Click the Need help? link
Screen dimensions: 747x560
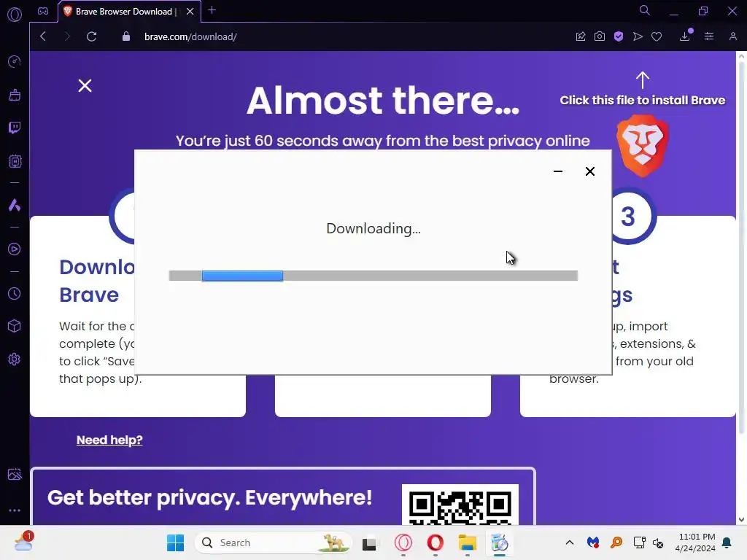tap(109, 440)
